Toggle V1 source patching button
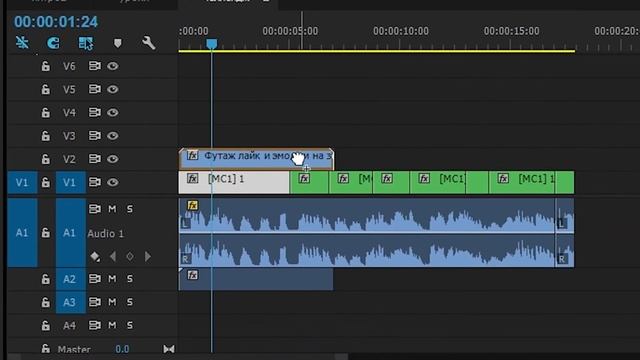 point(22,182)
